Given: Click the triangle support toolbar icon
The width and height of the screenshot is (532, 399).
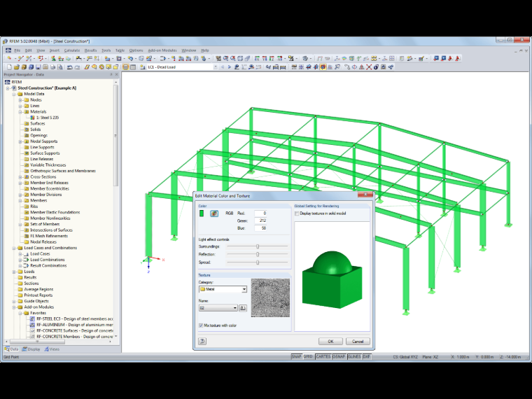Looking at the screenshot, I should [x=362, y=67].
